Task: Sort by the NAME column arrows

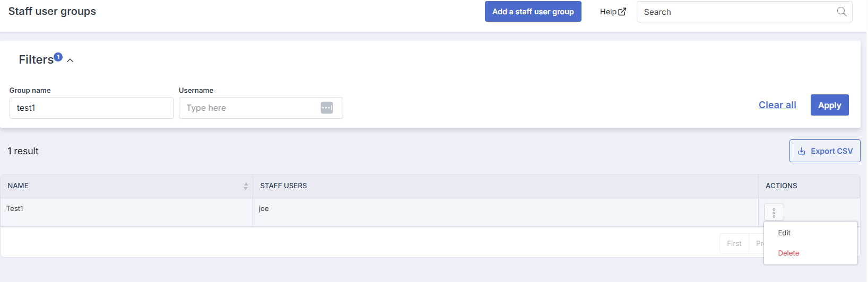Action: pyautogui.click(x=246, y=186)
